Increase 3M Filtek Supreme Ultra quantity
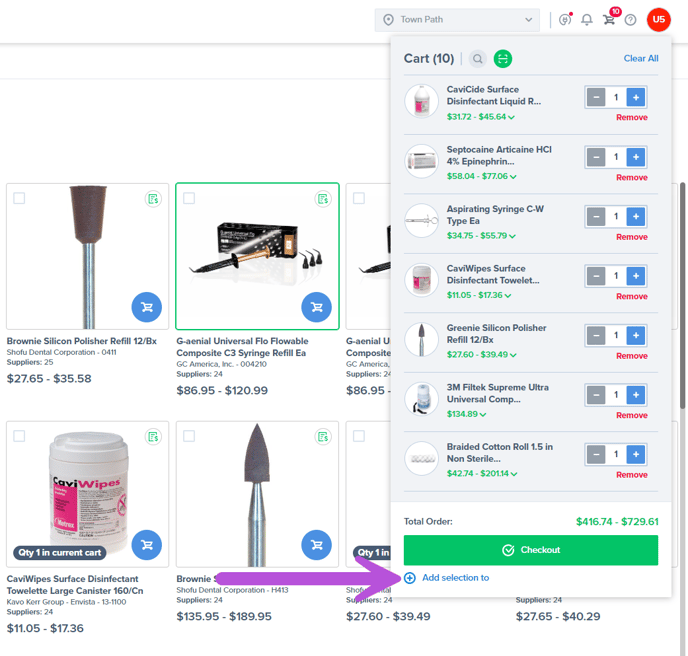 (635, 395)
